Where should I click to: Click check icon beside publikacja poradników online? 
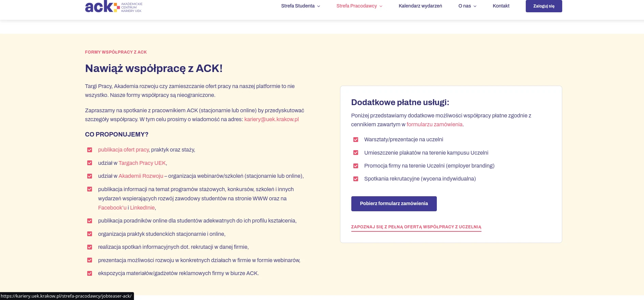(x=90, y=221)
